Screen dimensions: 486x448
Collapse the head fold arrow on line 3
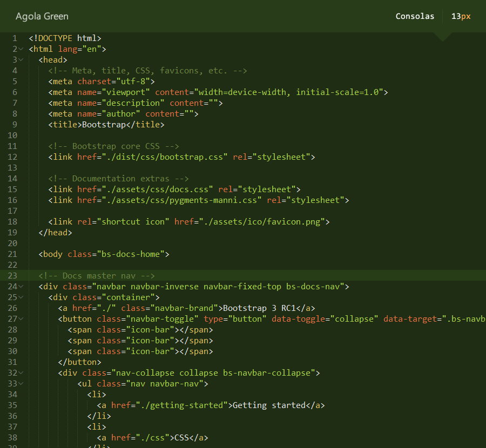[x=21, y=60]
